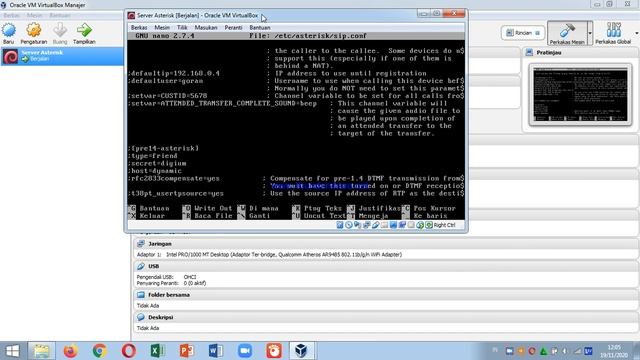Open Excel from taskbar

157,351
